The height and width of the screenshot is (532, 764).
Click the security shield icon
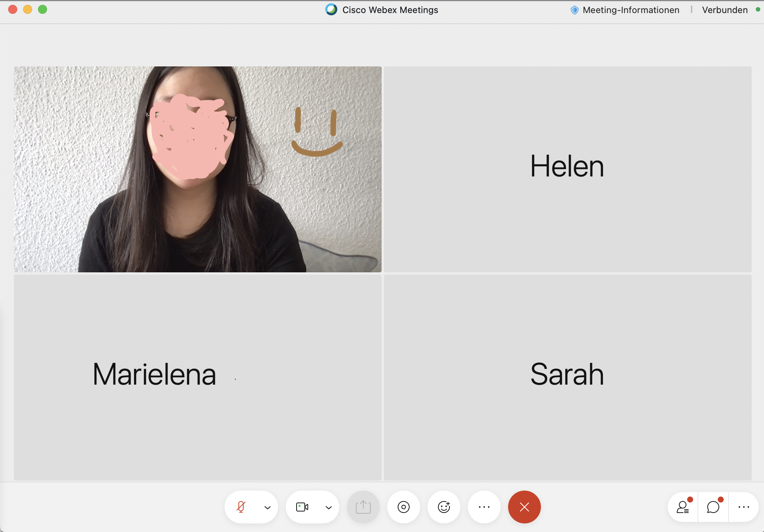point(575,10)
